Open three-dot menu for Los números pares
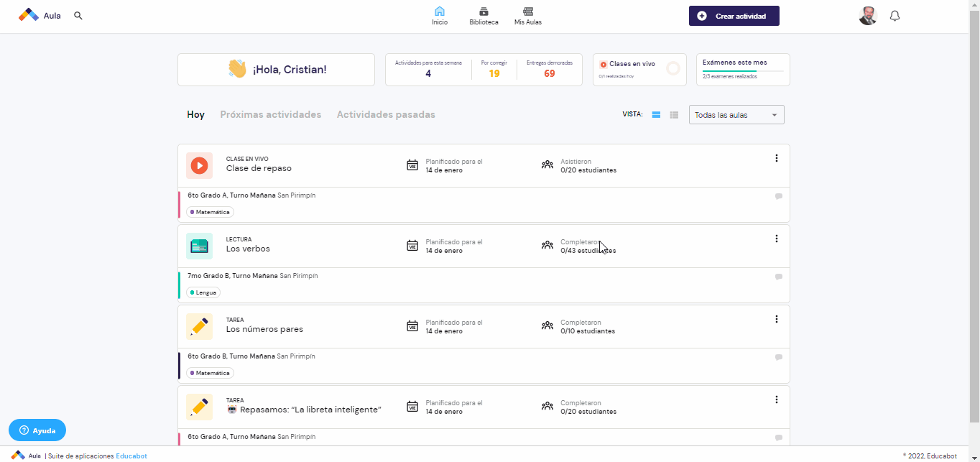This screenshot has height=462, width=980. (777, 319)
